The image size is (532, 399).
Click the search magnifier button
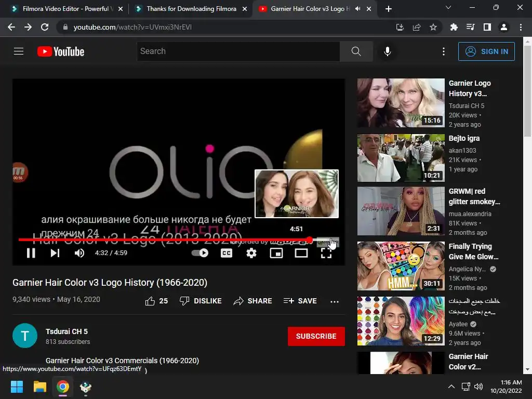[x=356, y=51]
